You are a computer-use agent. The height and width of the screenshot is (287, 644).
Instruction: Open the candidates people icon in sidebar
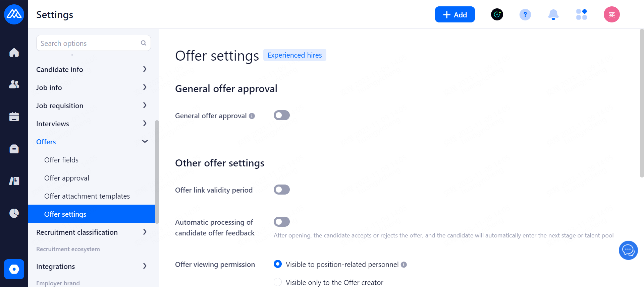pos(14,84)
